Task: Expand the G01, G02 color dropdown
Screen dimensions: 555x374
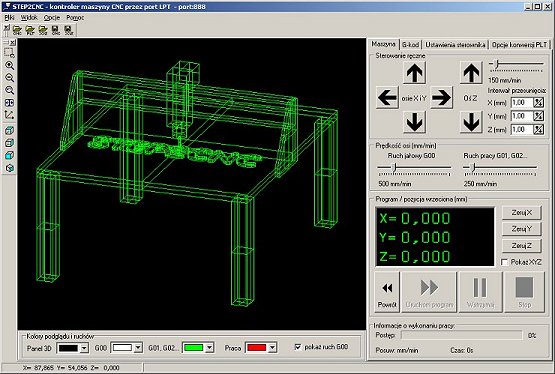Action: tap(209, 348)
